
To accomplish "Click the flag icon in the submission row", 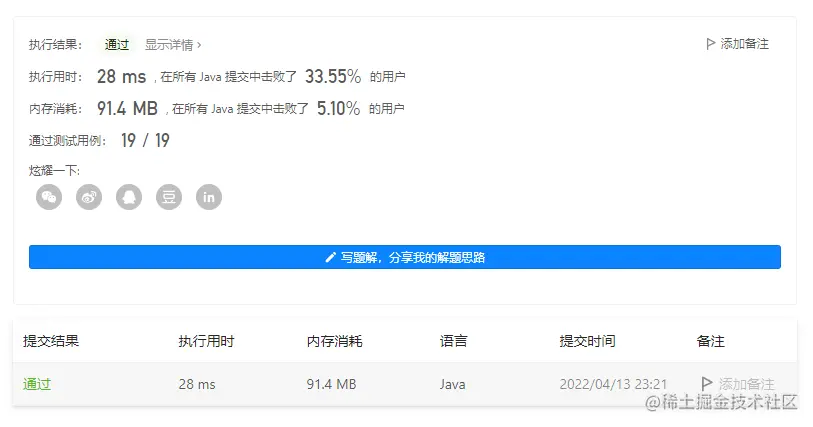I will (x=706, y=384).
